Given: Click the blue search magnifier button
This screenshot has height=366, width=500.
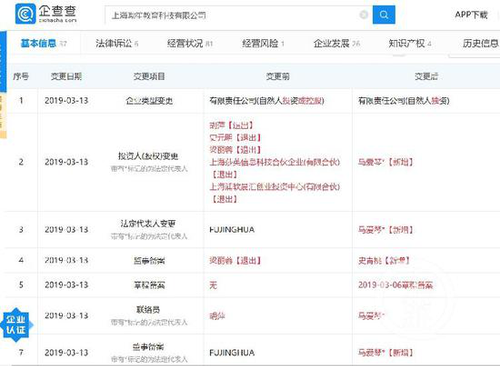Looking at the screenshot, I should [x=384, y=15].
